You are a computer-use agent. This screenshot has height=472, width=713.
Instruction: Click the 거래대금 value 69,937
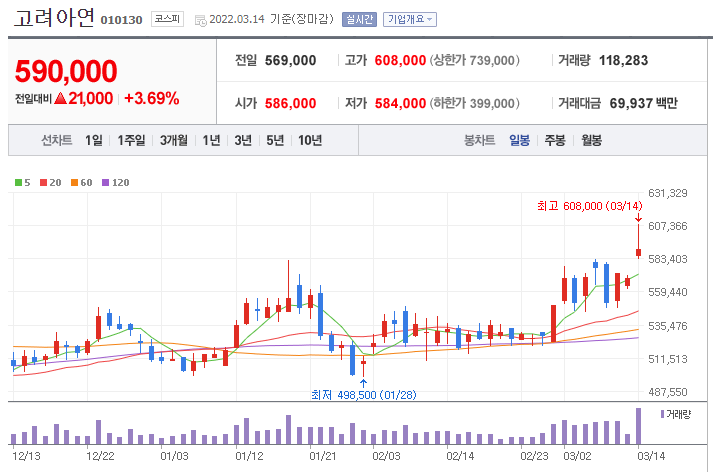click(x=631, y=103)
